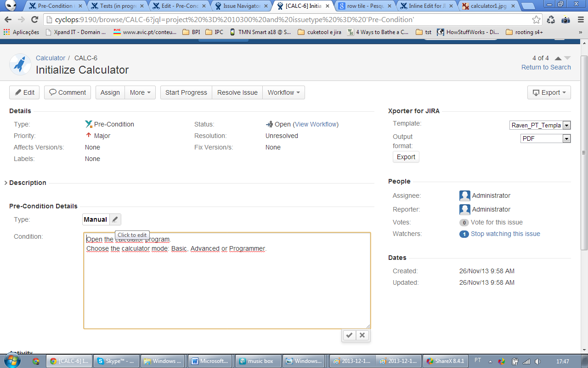Show hidden tray icons arrow
The width and height of the screenshot is (588, 368).
pyautogui.click(x=490, y=361)
